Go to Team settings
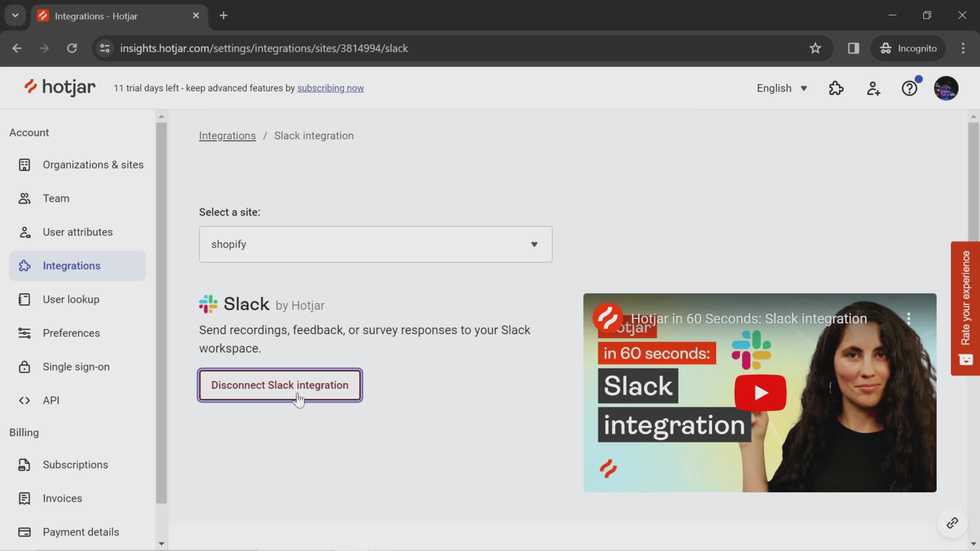The height and width of the screenshot is (551, 980). tap(78, 198)
